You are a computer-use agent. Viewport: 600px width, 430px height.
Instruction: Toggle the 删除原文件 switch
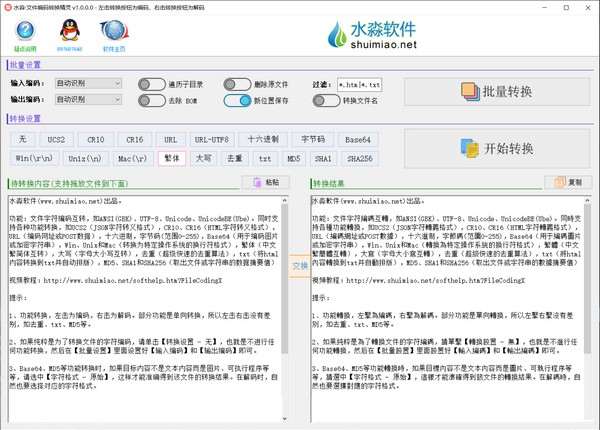[x=238, y=85]
